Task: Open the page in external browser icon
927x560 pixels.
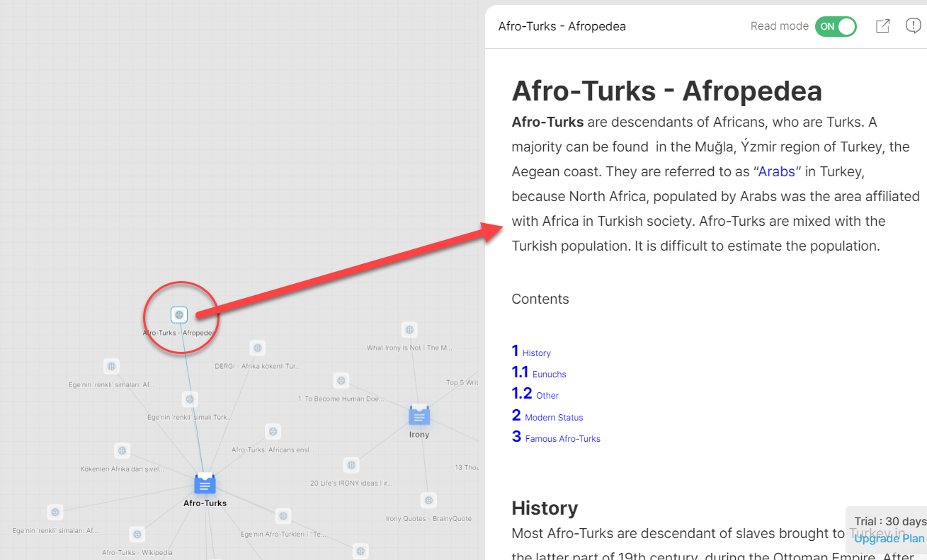Action: point(882,26)
